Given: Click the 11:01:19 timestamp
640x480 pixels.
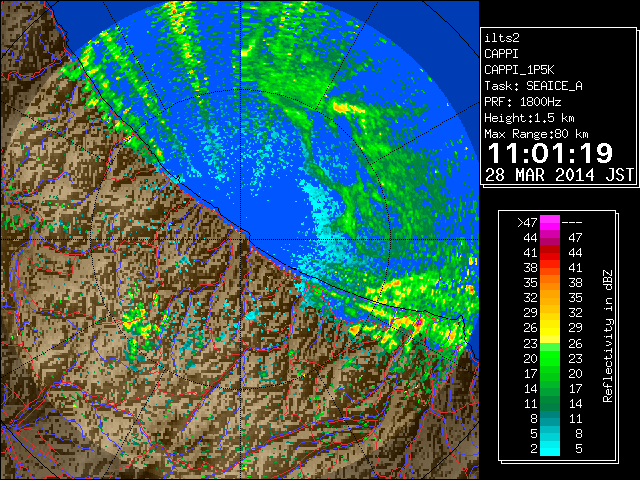Looking at the screenshot, I should click(x=550, y=153).
